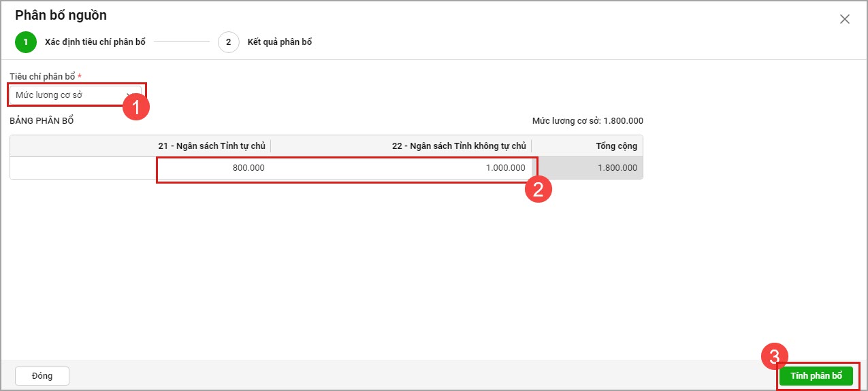Viewport: 868px width, 391px height.
Task: Click red annotation badge number 1
Action: point(135,107)
